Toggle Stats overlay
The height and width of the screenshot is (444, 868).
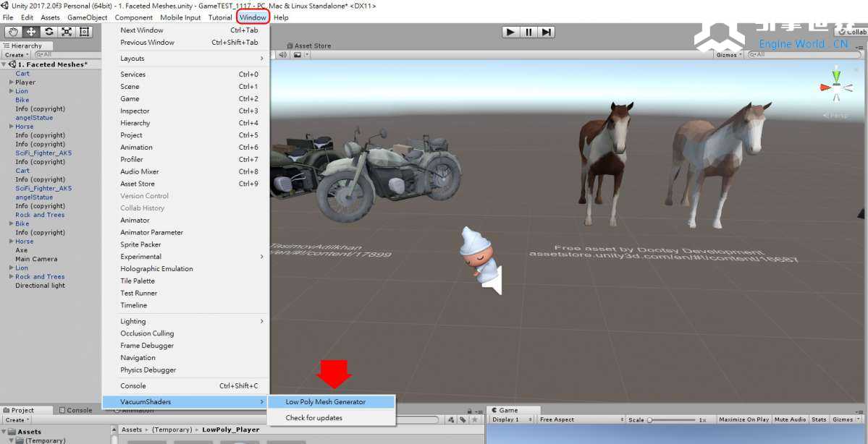pos(819,419)
